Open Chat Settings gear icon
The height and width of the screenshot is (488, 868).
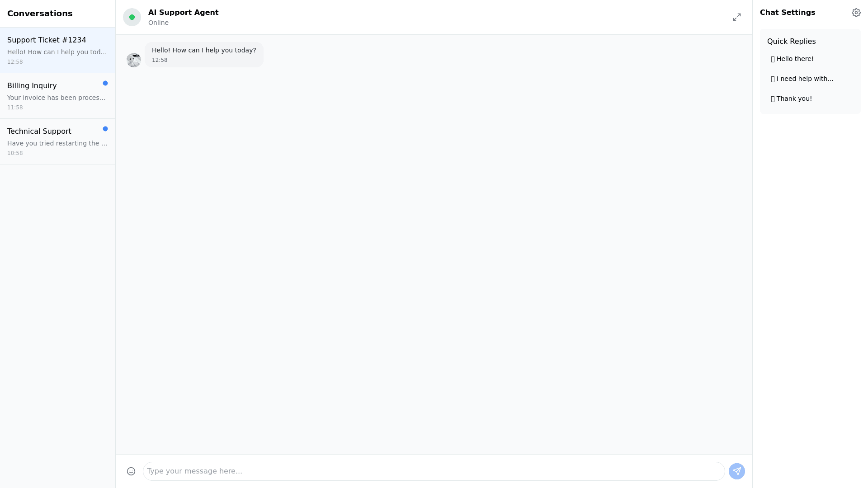856,13
